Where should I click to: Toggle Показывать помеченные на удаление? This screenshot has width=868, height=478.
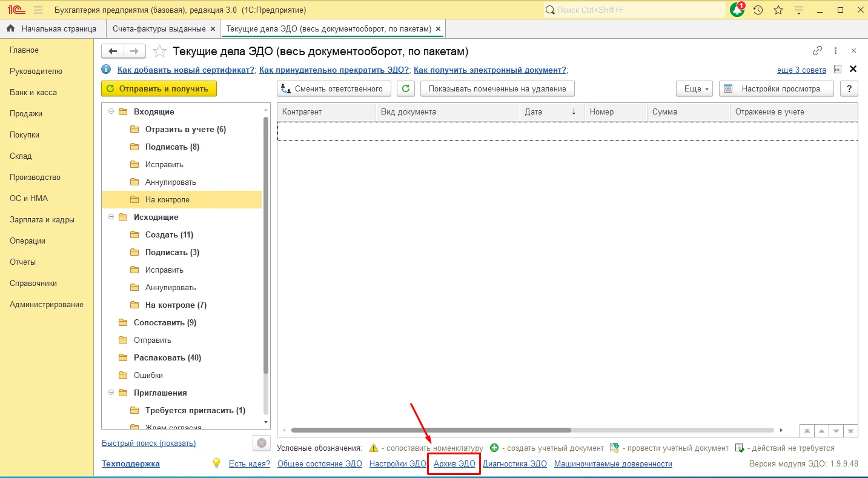(x=497, y=88)
